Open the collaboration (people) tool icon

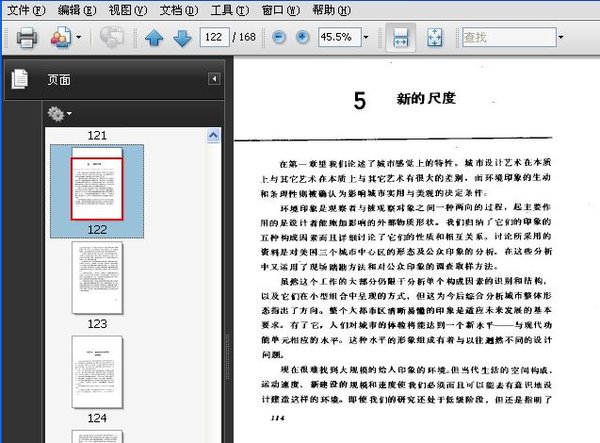pos(61,37)
